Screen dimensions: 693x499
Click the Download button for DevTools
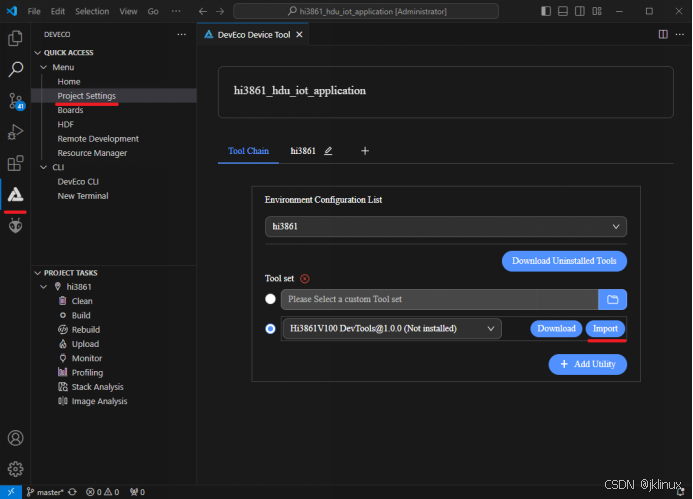pos(556,329)
